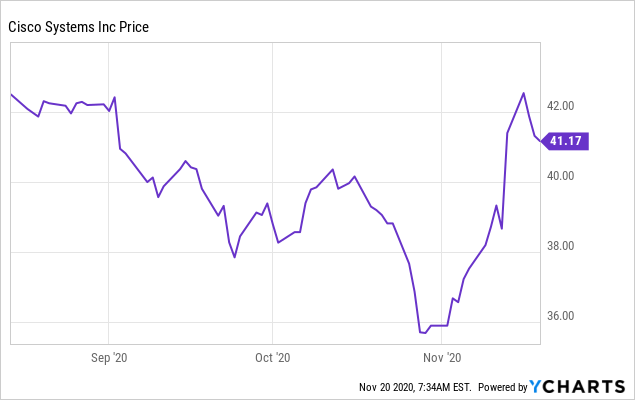Click the lowest point of the price line

coord(422,331)
